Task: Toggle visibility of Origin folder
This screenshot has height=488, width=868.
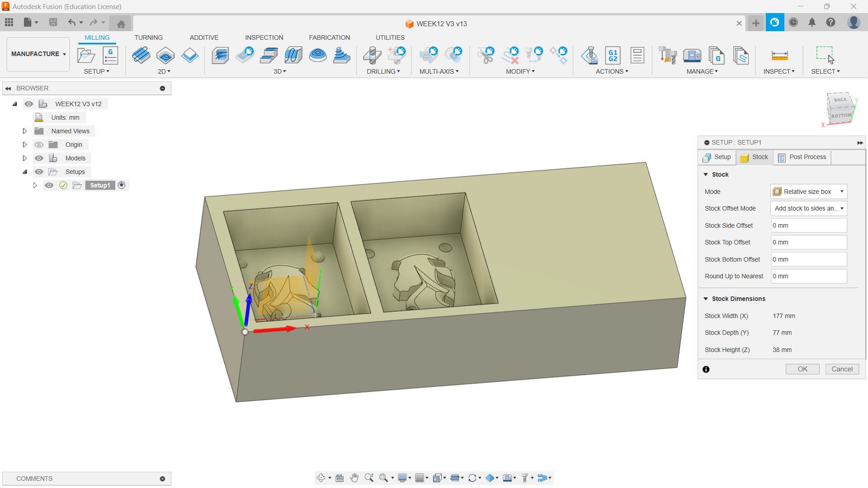Action: point(39,145)
